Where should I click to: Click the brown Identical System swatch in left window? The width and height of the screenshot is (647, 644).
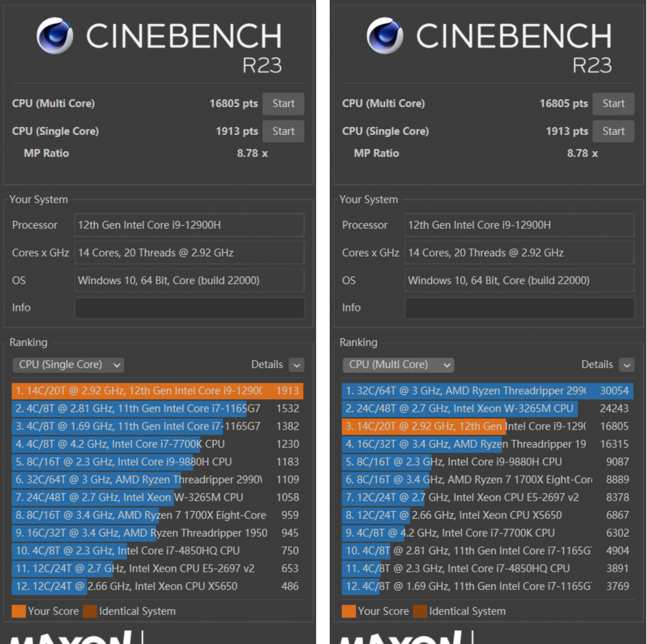point(90,611)
